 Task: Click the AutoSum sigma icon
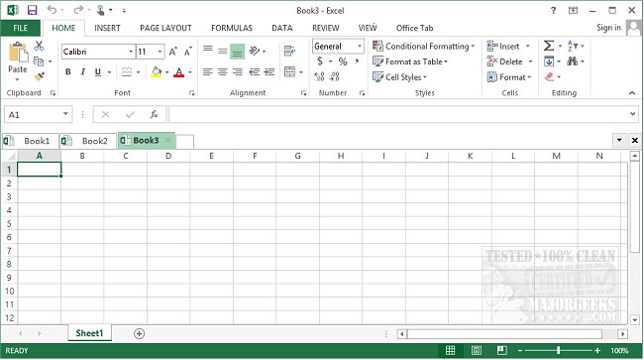pyautogui.click(x=549, y=46)
